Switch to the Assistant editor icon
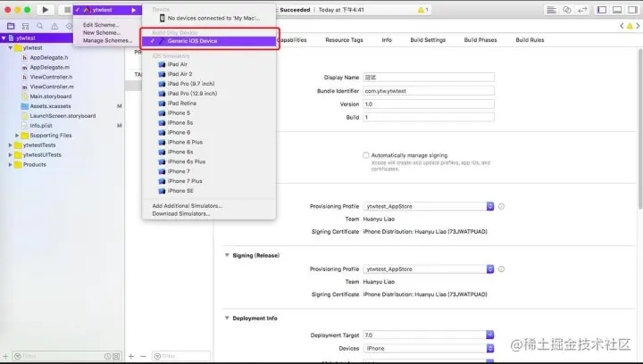 [x=567, y=10]
